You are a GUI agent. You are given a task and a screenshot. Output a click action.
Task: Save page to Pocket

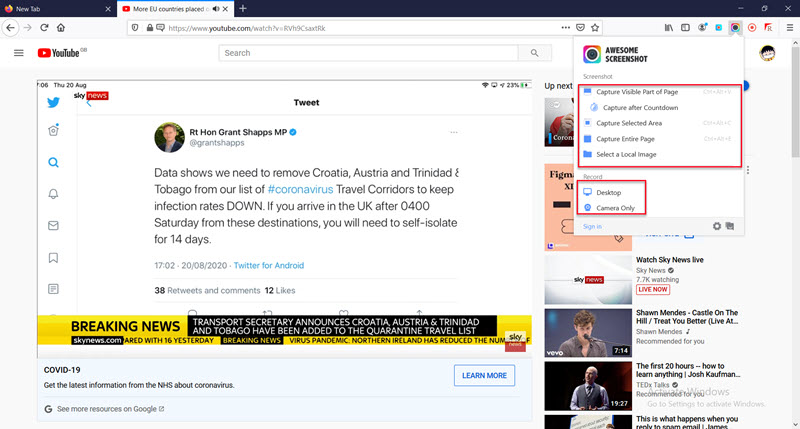(580, 28)
